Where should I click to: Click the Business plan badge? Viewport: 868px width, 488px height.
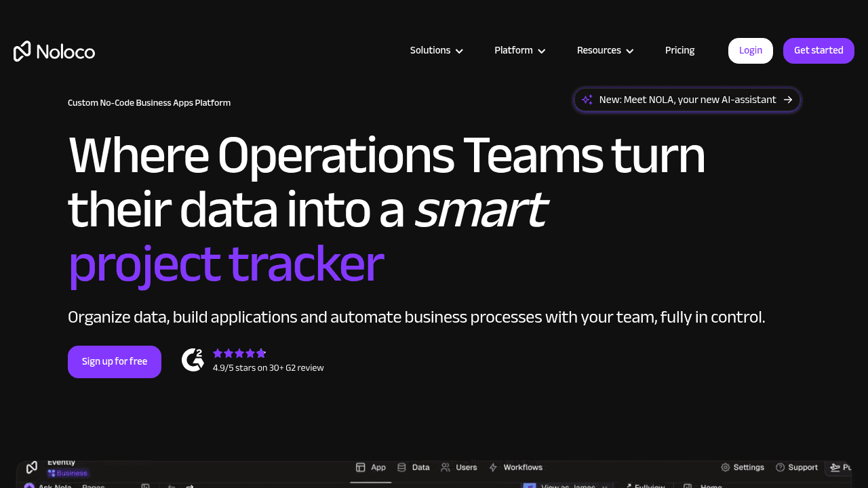click(x=68, y=473)
